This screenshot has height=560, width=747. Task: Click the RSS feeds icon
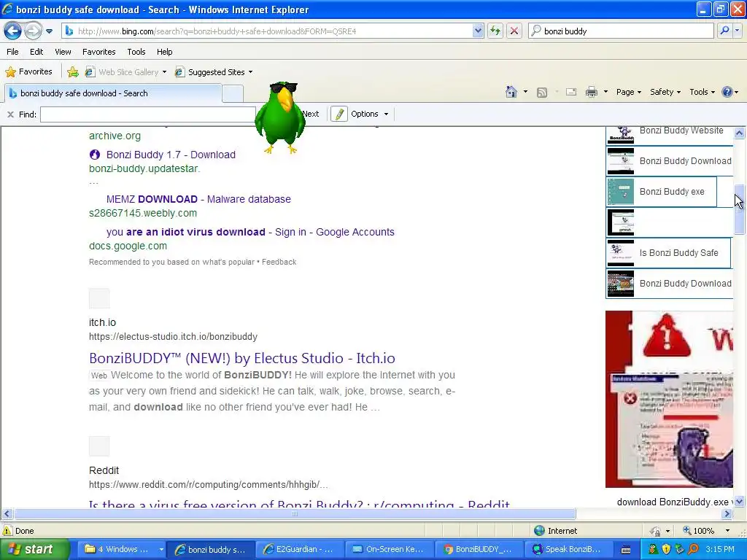pyautogui.click(x=542, y=93)
